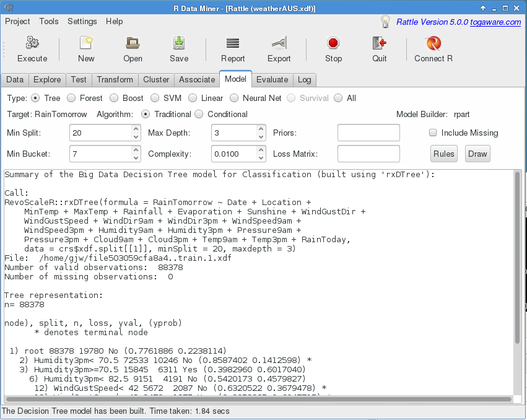Save the project with Save icon
Image resolution: width=527 pixels, height=420 pixels.
click(x=179, y=43)
